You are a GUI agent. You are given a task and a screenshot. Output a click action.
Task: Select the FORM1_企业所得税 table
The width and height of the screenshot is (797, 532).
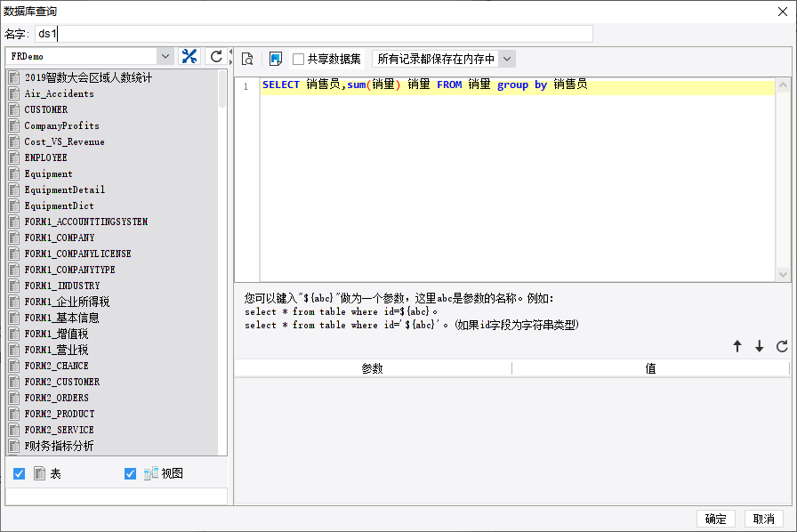pyautogui.click(x=67, y=302)
